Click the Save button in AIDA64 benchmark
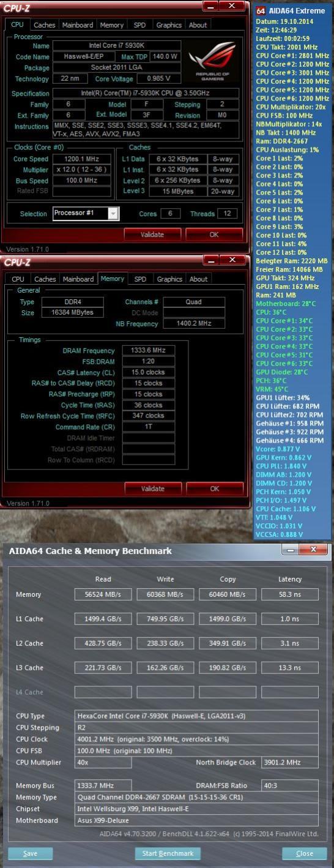The height and width of the screenshot is (868, 334). click(x=30, y=853)
